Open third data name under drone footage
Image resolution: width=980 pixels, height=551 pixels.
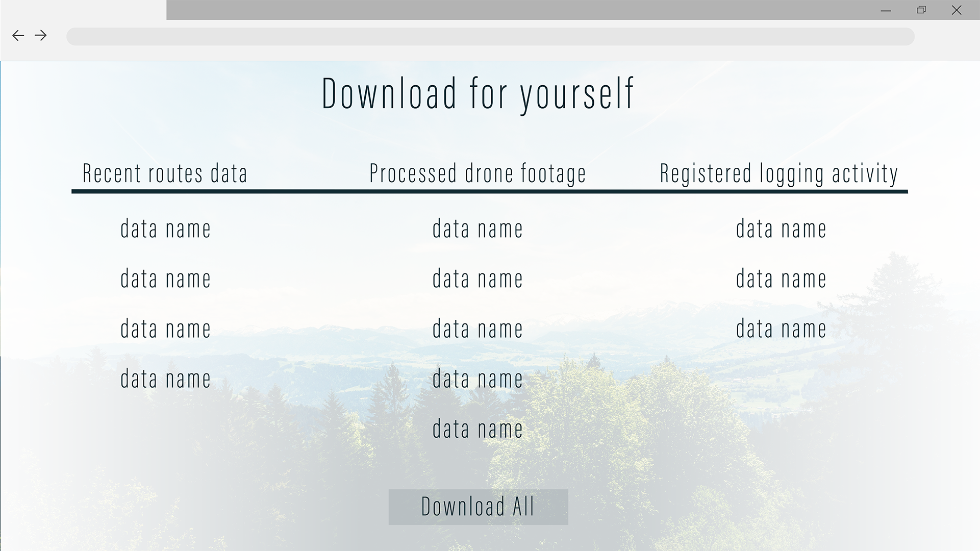pyautogui.click(x=478, y=329)
